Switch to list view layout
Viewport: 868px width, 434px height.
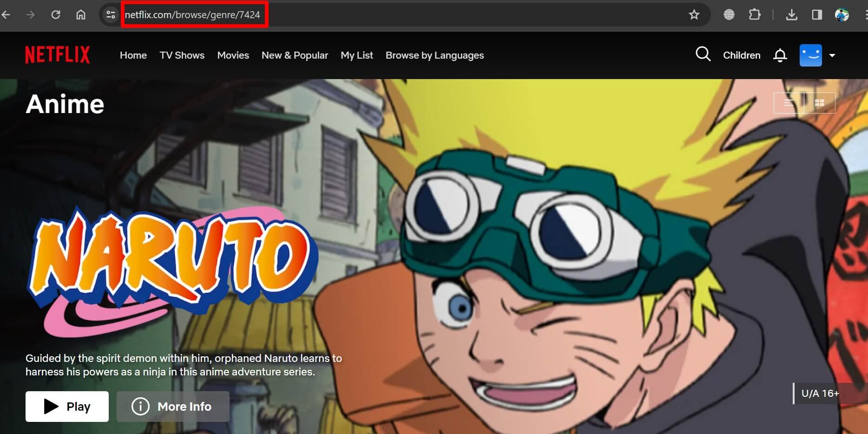coord(789,103)
